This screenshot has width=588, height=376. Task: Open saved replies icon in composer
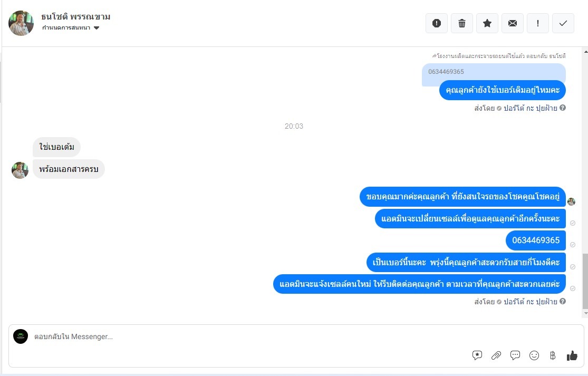477,355
